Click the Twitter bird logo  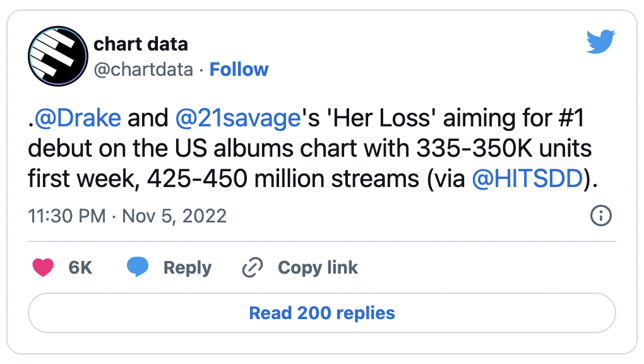[600, 42]
